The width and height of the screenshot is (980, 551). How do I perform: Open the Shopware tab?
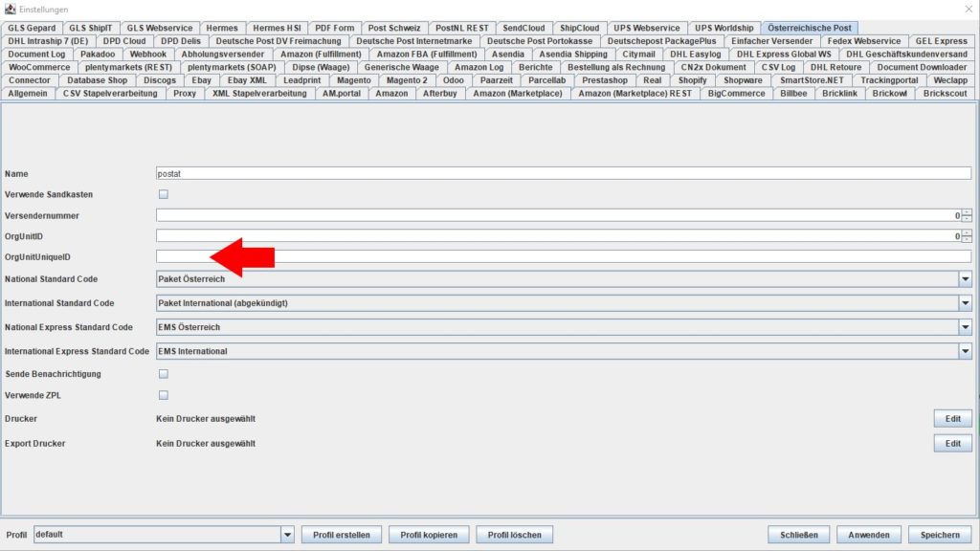pos(743,80)
